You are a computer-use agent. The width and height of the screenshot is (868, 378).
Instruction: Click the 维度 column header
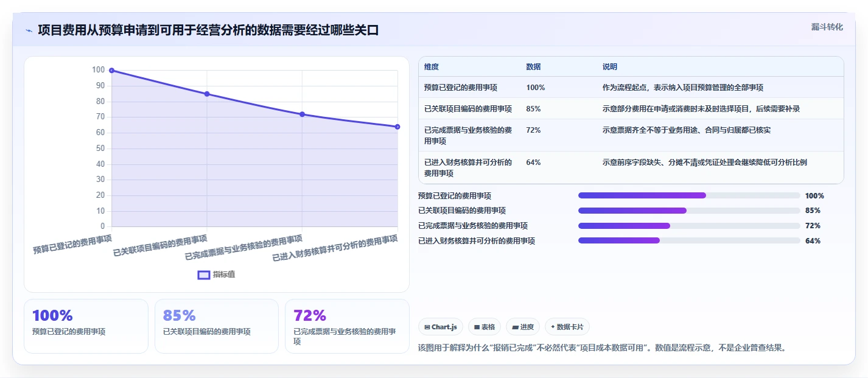point(432,67)
